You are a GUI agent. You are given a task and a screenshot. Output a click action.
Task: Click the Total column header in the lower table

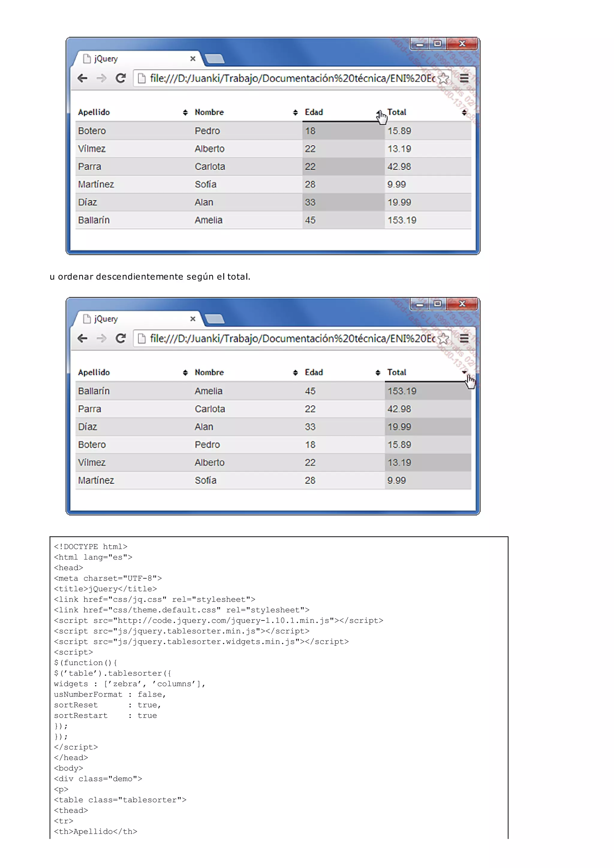pyautogui.click(x=428, y=373)
